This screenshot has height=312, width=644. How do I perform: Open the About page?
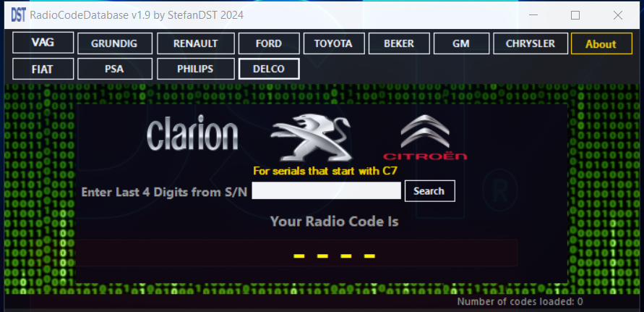click(x=601, y=43)
